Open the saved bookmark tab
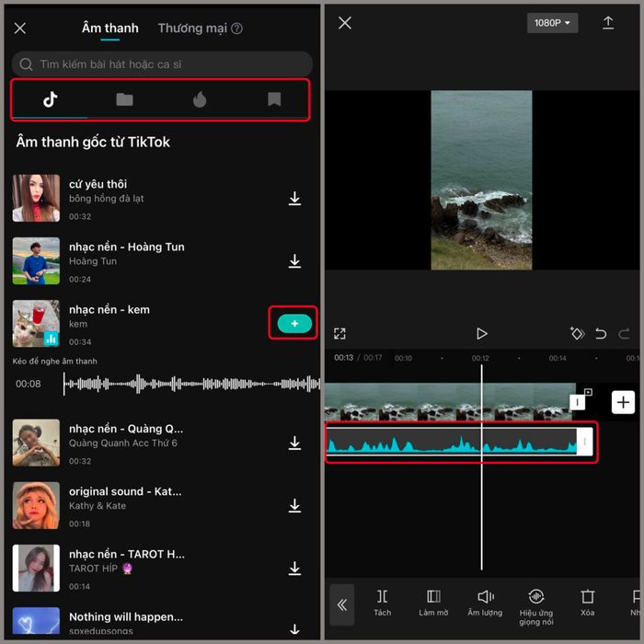644x644 pixels. [x=274, y=100]
